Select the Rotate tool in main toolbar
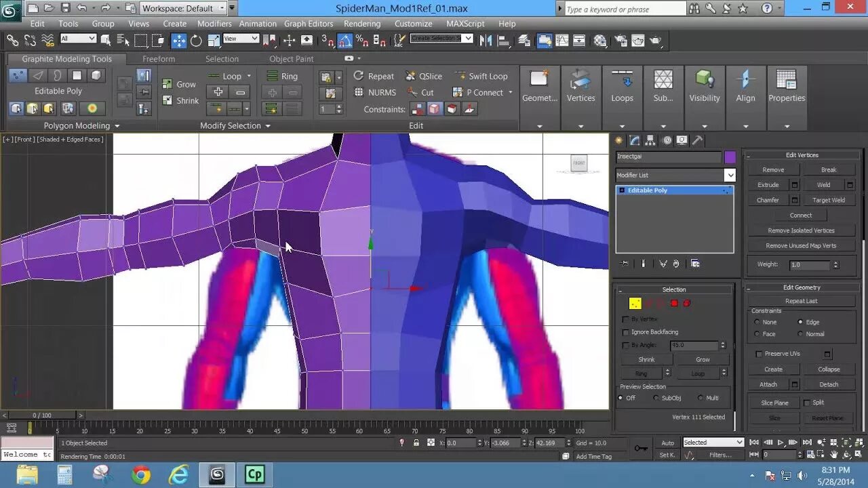 (196, 40)
